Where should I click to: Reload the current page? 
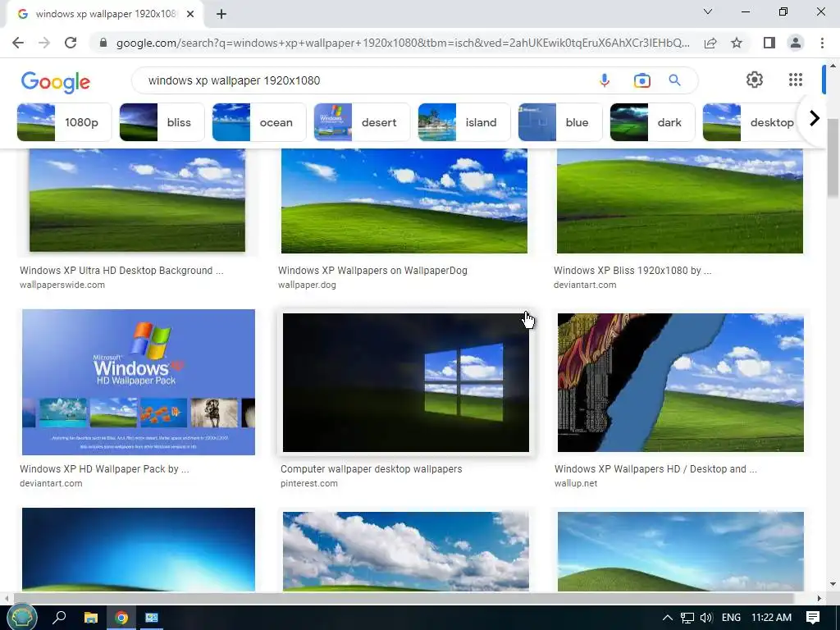(71, 43)
